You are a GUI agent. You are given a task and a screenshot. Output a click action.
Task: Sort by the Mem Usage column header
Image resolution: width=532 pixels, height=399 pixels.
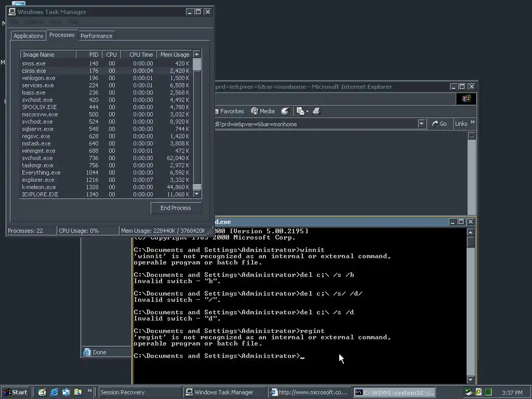pyautogui.click(x=175, y=55)
